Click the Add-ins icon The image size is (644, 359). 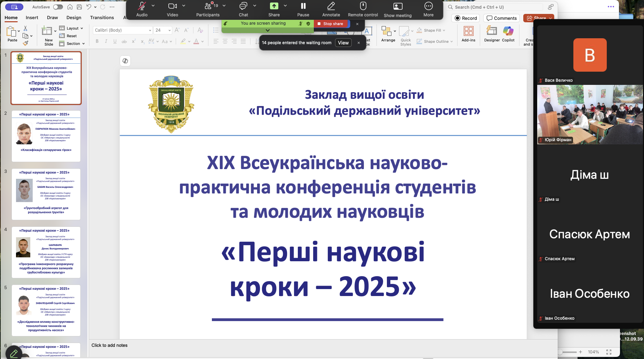pyautogui.click(x=468, y=31)
